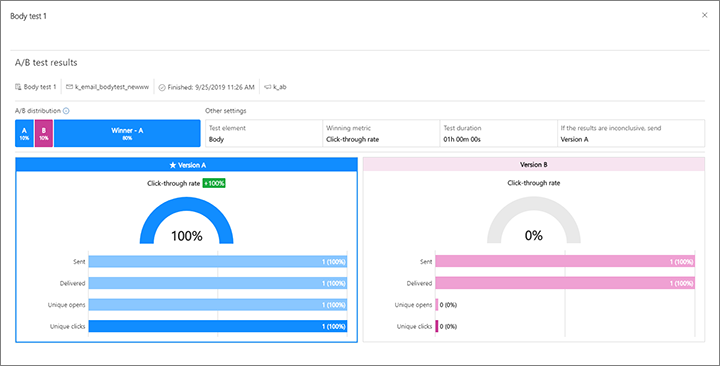Click the Version A Sent bar

(218, 262)
